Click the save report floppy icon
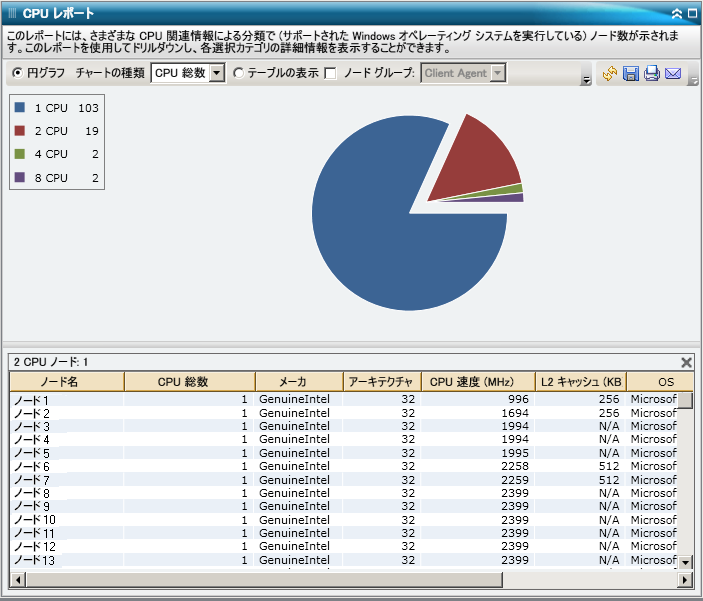The width and height of the screenshot is (703, 601). (631, 74)
